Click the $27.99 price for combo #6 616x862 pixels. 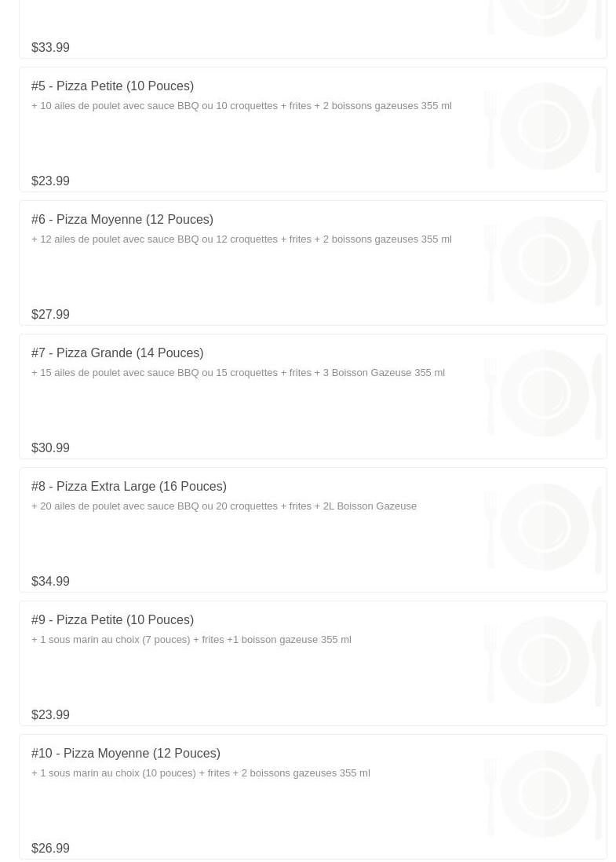[50, 315]
